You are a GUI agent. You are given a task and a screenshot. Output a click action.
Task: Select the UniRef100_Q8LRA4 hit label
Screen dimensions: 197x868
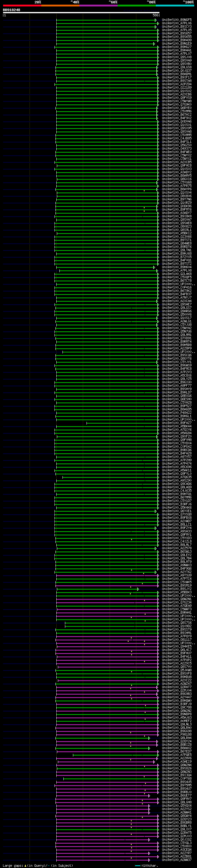pos(177,738)
